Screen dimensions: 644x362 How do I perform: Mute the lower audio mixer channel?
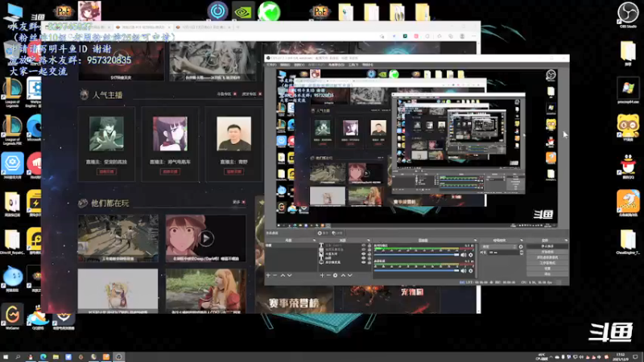pyautogui.click(x=464, y=270)
